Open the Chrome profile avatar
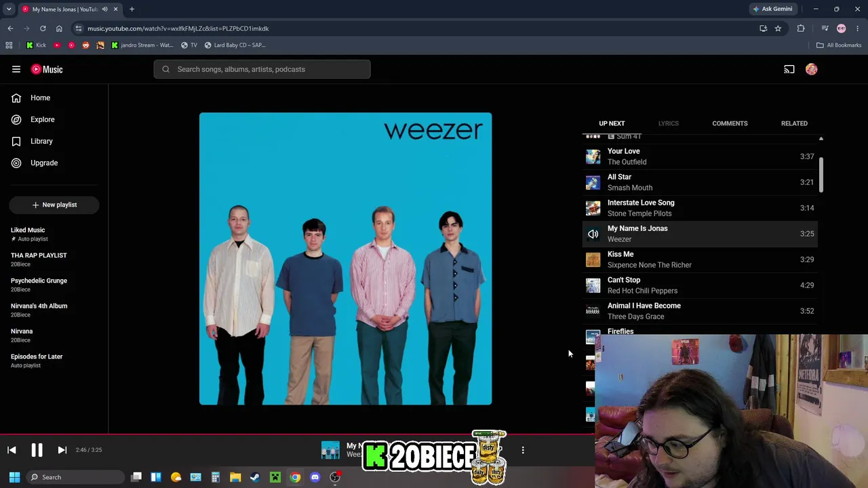 tap(842, 28)
